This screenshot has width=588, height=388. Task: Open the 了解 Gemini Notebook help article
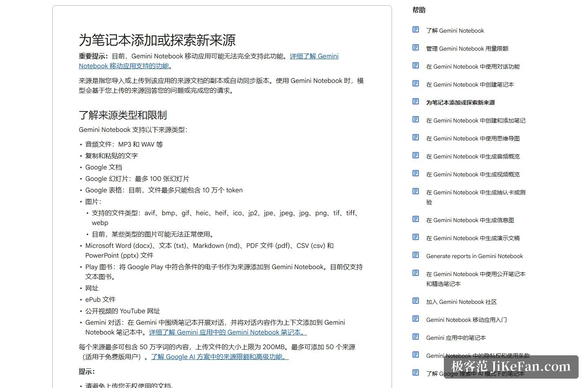(x=455, y=31)
